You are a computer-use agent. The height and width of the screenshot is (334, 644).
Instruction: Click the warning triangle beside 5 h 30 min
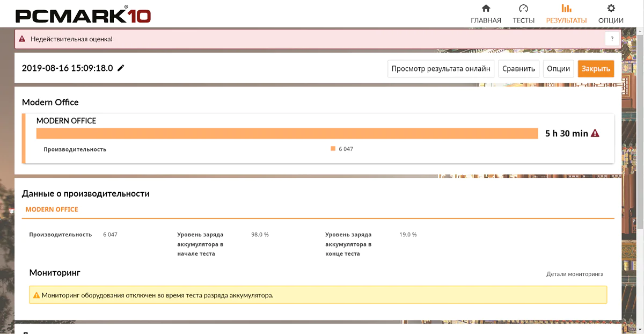[595, 133]
